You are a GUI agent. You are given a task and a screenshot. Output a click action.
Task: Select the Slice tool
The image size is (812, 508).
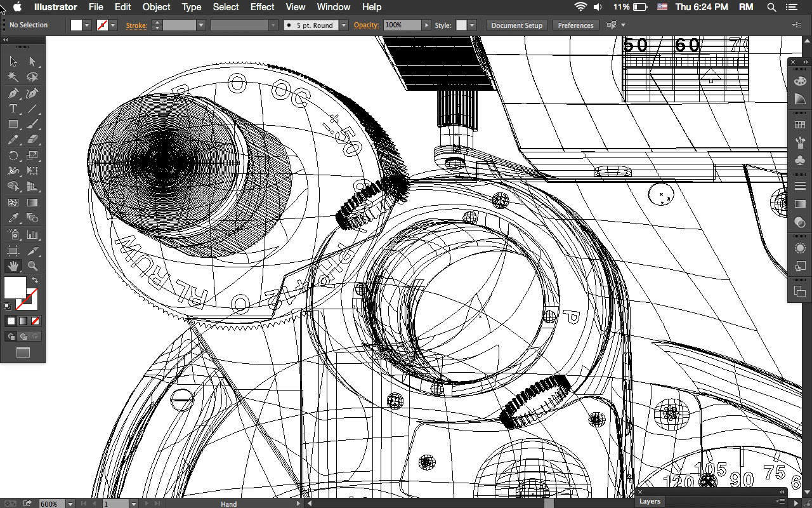(32, 251)
